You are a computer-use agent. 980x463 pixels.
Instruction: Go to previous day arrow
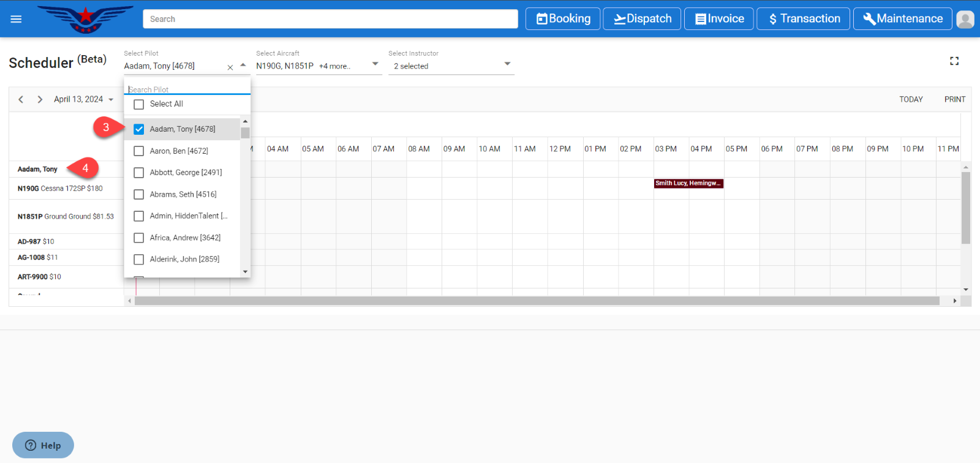pyautogui.click(x=21, y=99)
